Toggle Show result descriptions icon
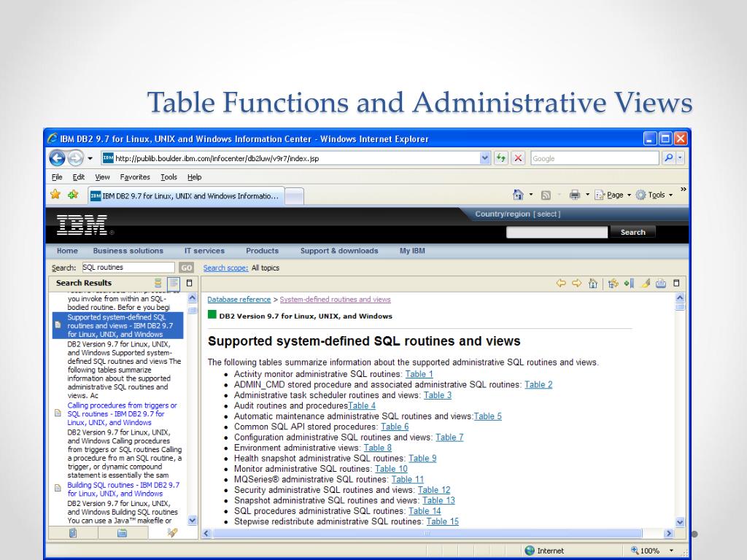This screenshot has width=747, height=560. [174, 283]
